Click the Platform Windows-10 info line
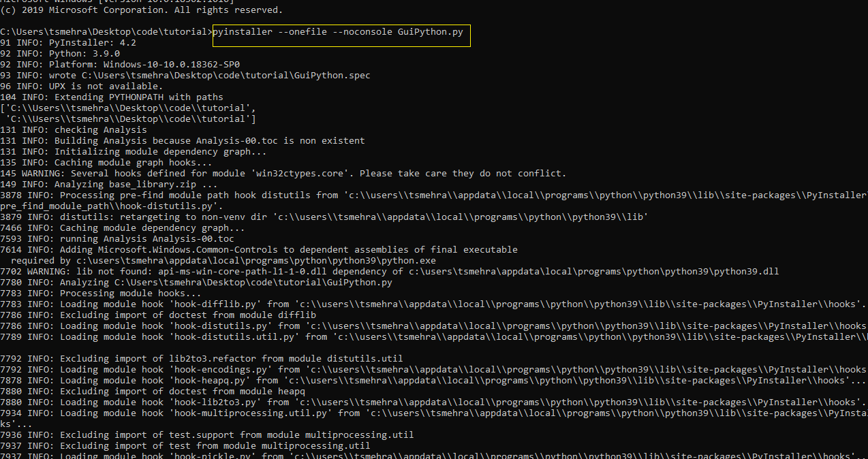This screenshot has height=459, width=868. coord(120,65)
